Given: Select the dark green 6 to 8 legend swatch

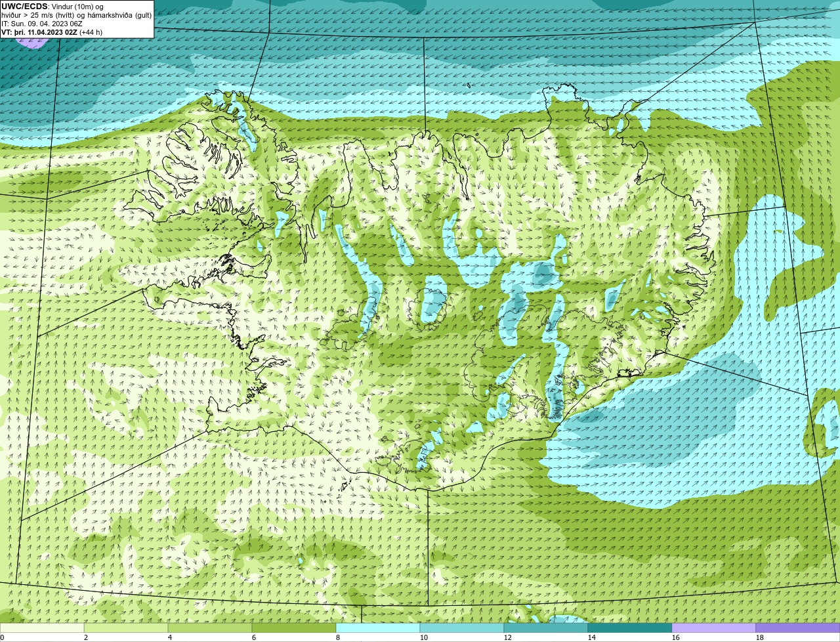Looking at the screenshot, I should coord(294,628).
